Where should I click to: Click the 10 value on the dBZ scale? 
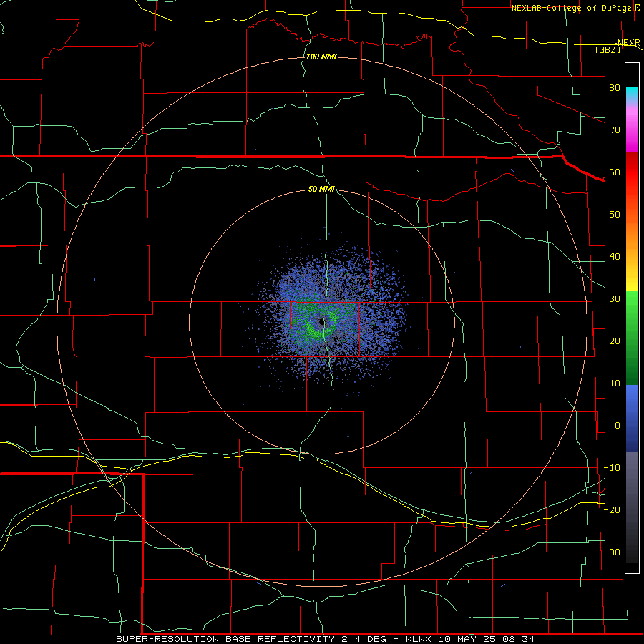[x=615, y=384]
